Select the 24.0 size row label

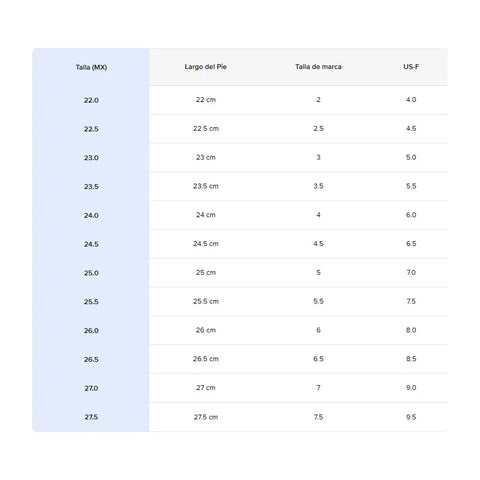click(x=91, y=215)
